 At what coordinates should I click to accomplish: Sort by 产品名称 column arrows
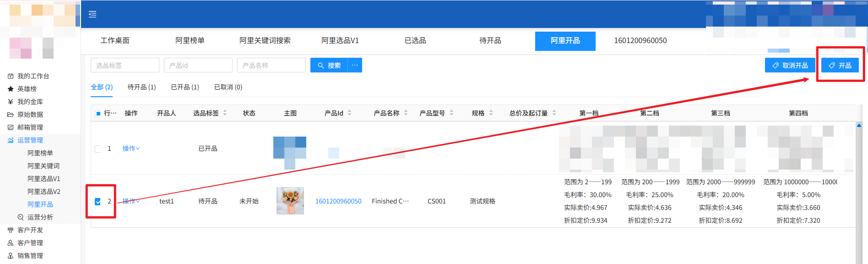click(x=406, y=113)
